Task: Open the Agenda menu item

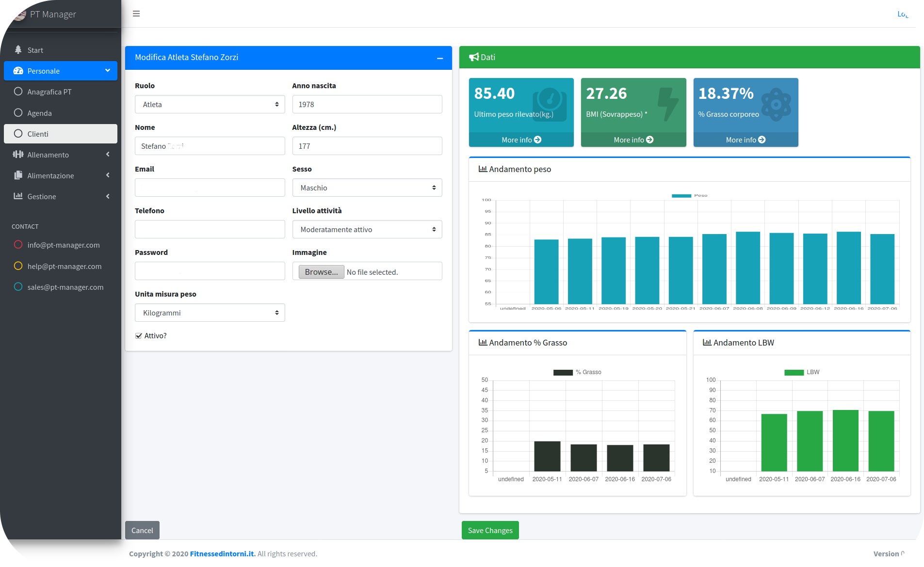Action: pyautogui.click(x=61, y=113)
